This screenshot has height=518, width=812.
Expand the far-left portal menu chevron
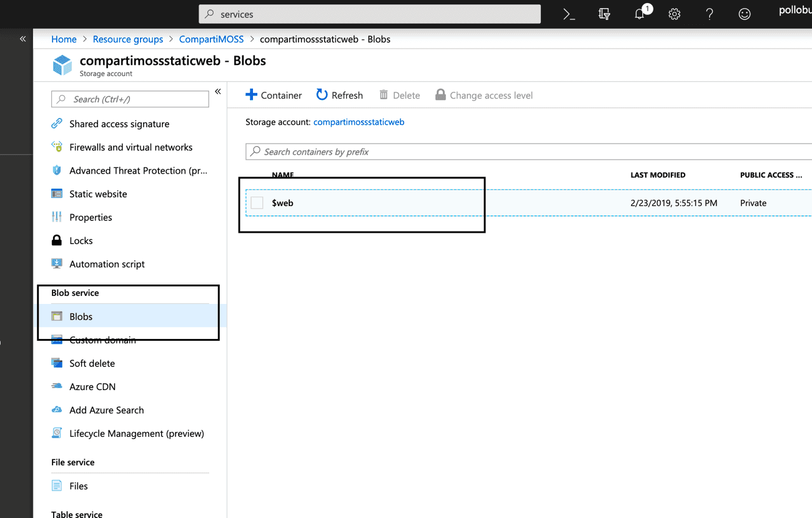click(x=22, y=39)
